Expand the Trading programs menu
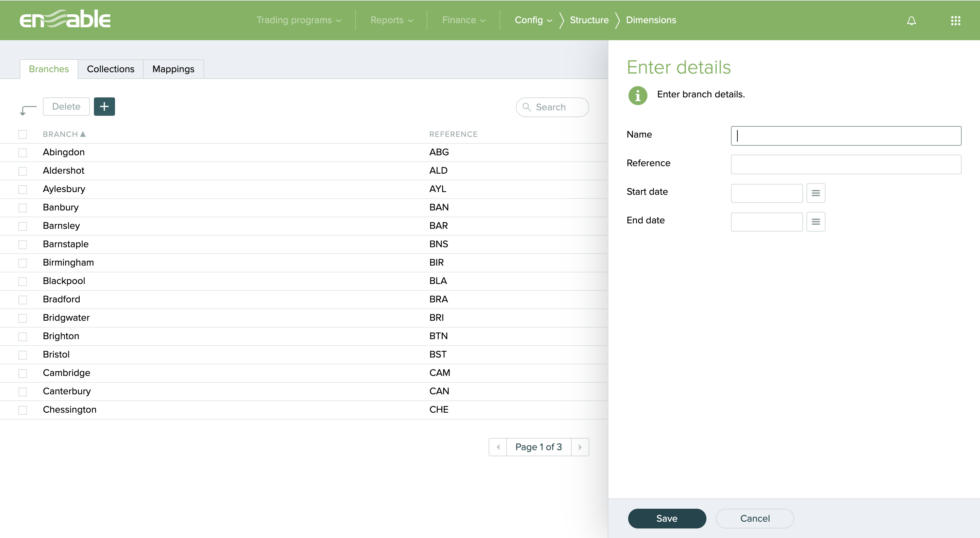The height and width of the screenshot is (538, 980). [x=299, y=20]
